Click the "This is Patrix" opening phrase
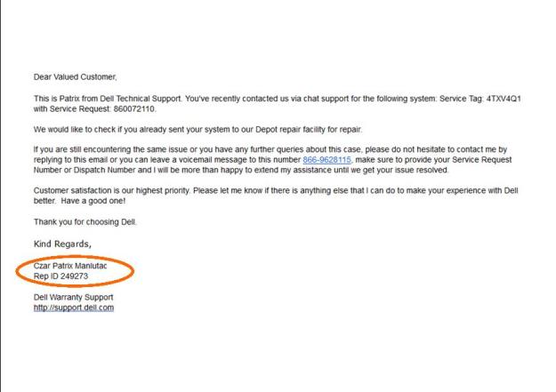The width and height of the screenshot is (556, 392). (x=60, y=98)
